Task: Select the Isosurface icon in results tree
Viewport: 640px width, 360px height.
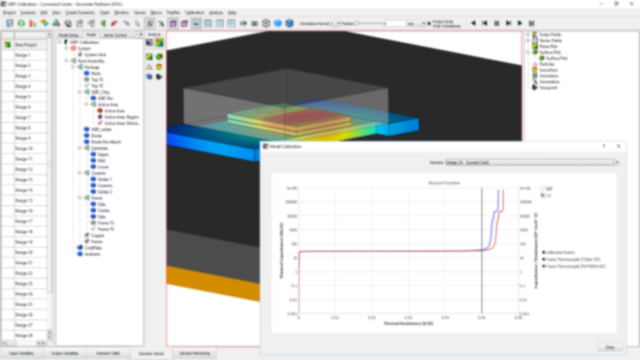Action: click(535, 70)
